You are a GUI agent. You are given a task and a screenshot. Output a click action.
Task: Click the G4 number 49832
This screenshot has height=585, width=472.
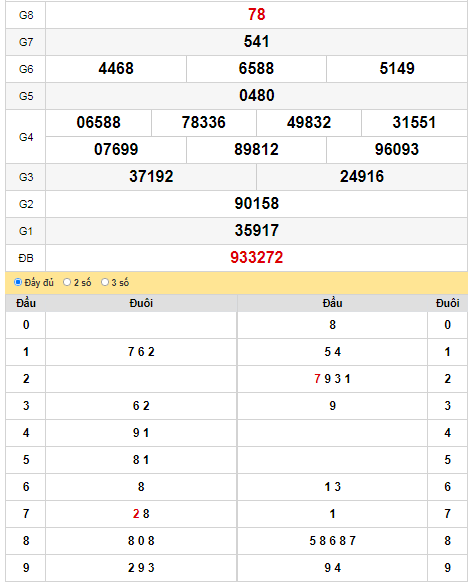pos(309,122)
